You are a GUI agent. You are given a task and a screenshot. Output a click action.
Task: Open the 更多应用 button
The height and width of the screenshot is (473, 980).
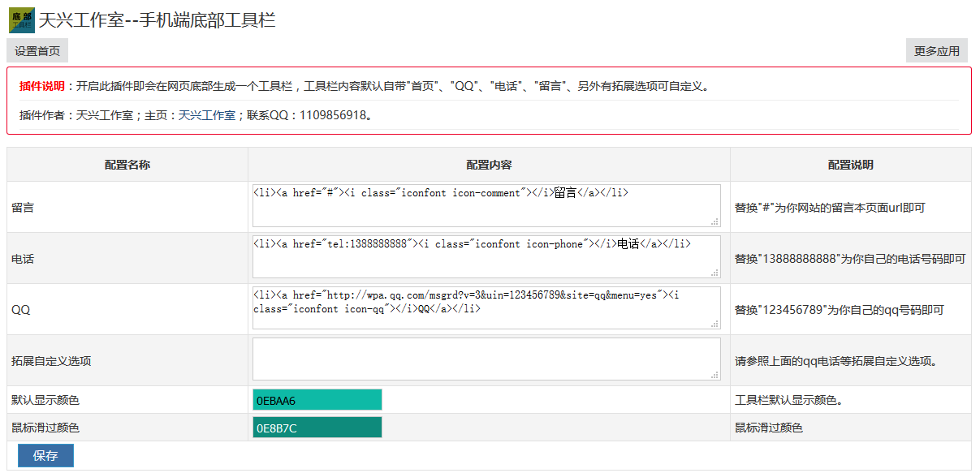[937, 50]
